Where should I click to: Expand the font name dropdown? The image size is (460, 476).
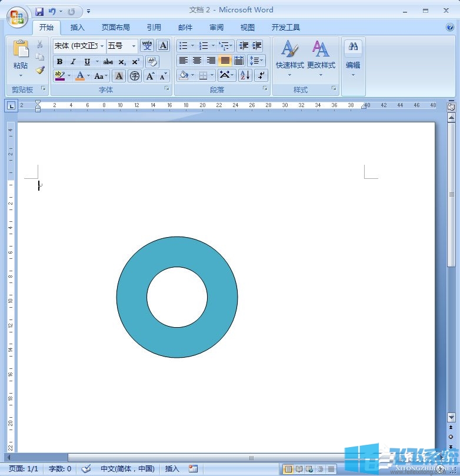(102, 46)
